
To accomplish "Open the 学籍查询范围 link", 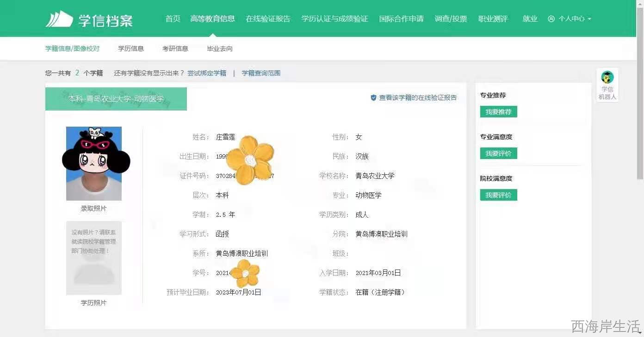I will tap(261, 73).
